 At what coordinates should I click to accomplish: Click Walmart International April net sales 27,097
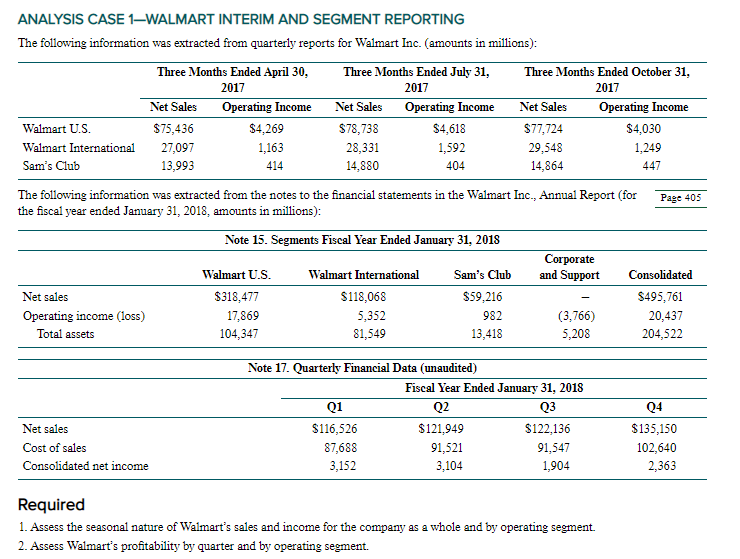pyautogui.click(x=177, y=148)
